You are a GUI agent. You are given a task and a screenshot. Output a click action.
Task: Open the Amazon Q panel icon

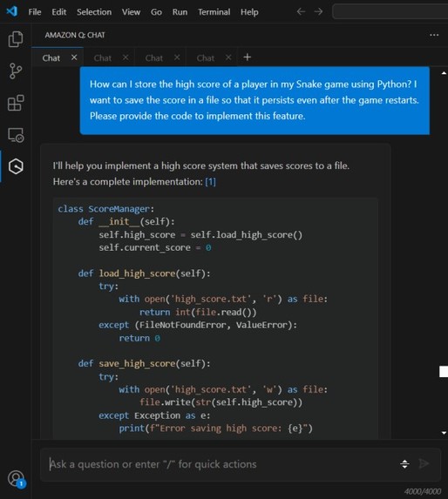click(x=16, y=166)
